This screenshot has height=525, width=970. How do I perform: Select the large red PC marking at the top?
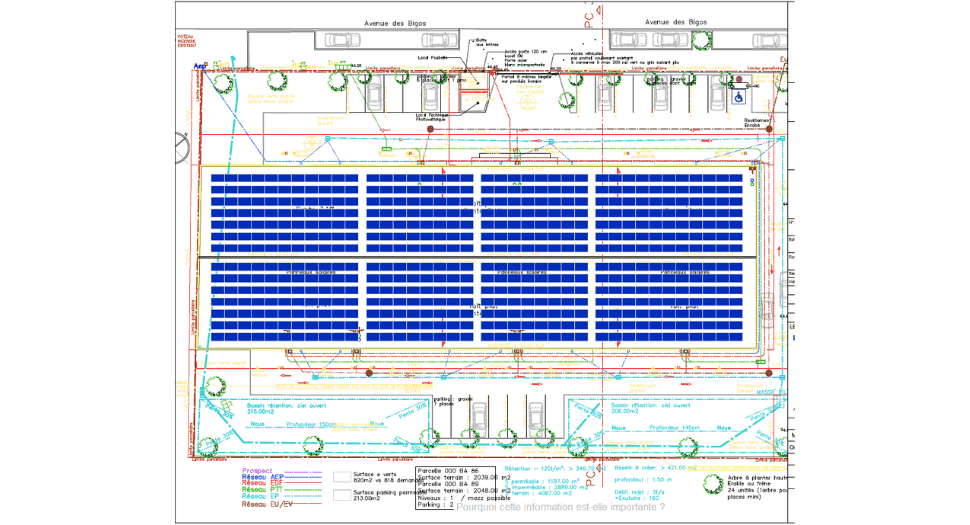pyautogui.click(x=588, y=20)
